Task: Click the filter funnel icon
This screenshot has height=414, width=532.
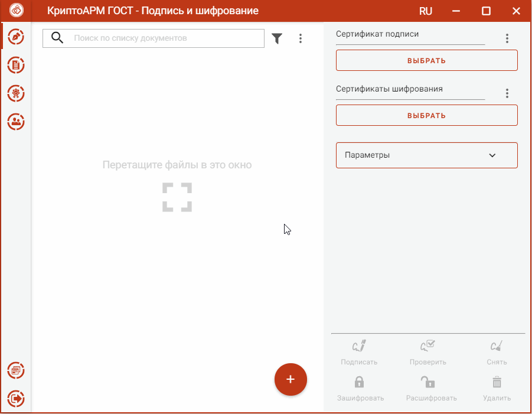Action: pyautogui.click(x=277, y=38)
